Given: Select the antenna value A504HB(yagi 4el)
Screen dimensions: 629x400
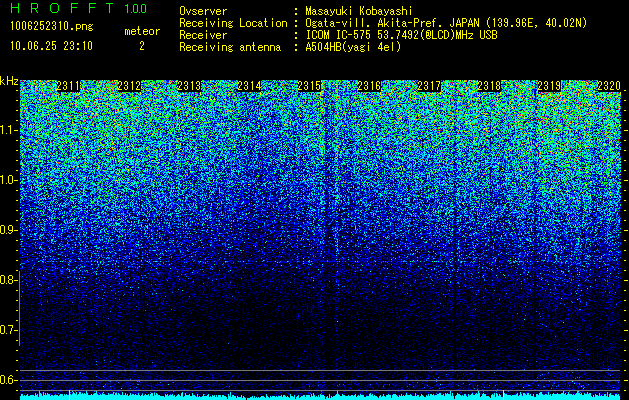Looking at the screenshot, I should 353,47.
